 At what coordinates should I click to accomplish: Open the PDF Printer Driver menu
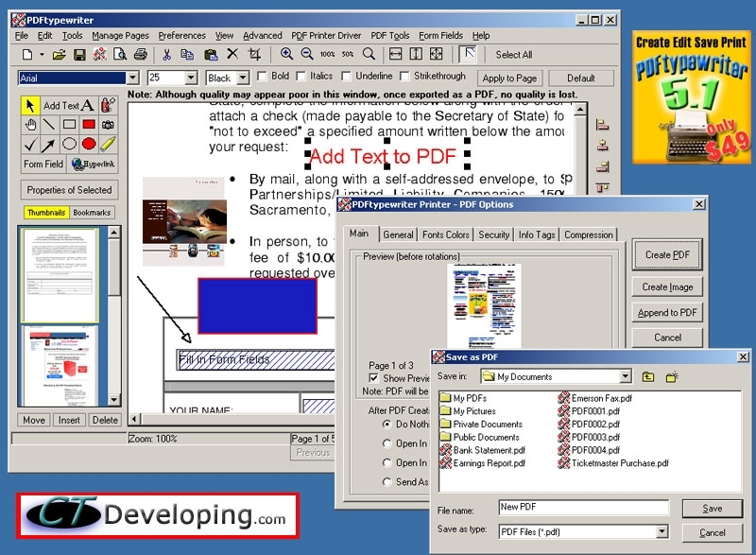(x=326, y=35)
